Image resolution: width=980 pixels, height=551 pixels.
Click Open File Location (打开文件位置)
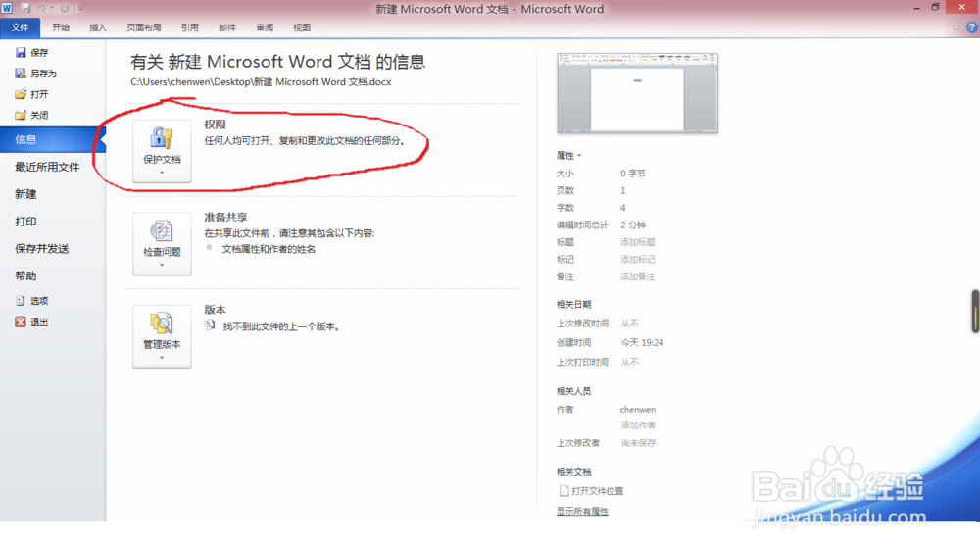point(591,491)
